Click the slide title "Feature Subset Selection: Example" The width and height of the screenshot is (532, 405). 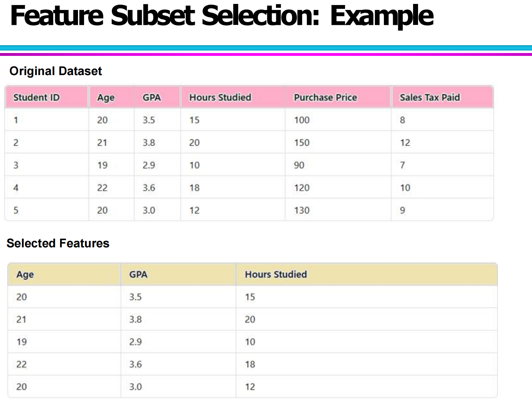pyautogui.click(x=221, y=16)
